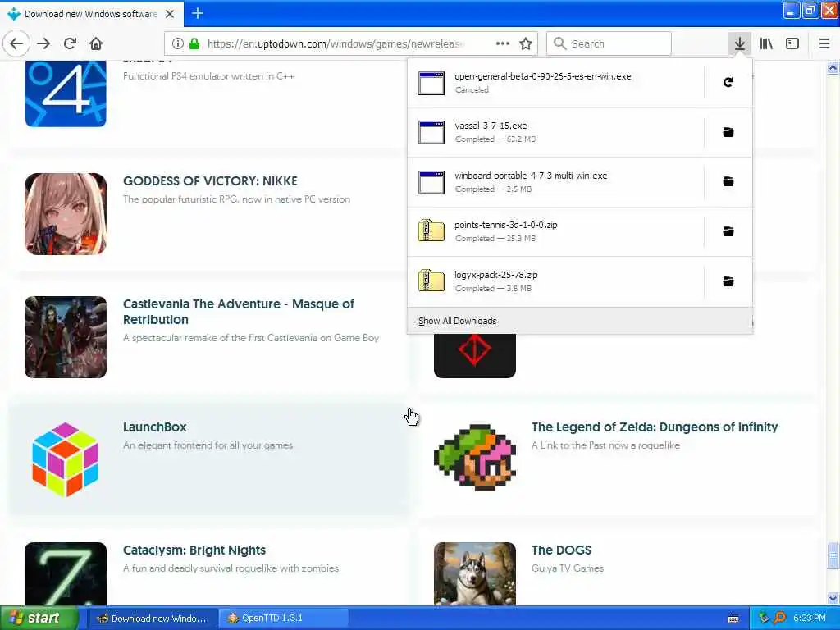Open containing folder for vassal-3-7-15.exe
Screen dimensions: 840x630
coord(728,132)
